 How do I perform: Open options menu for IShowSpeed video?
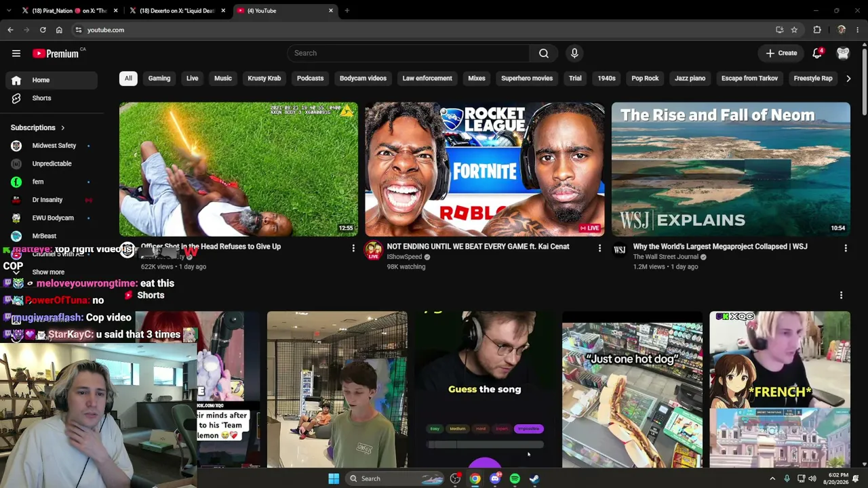point(599,249)
